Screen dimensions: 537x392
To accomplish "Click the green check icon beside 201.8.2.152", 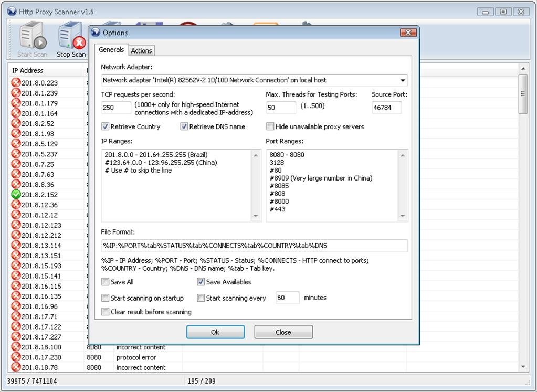I will coord(16,195).
